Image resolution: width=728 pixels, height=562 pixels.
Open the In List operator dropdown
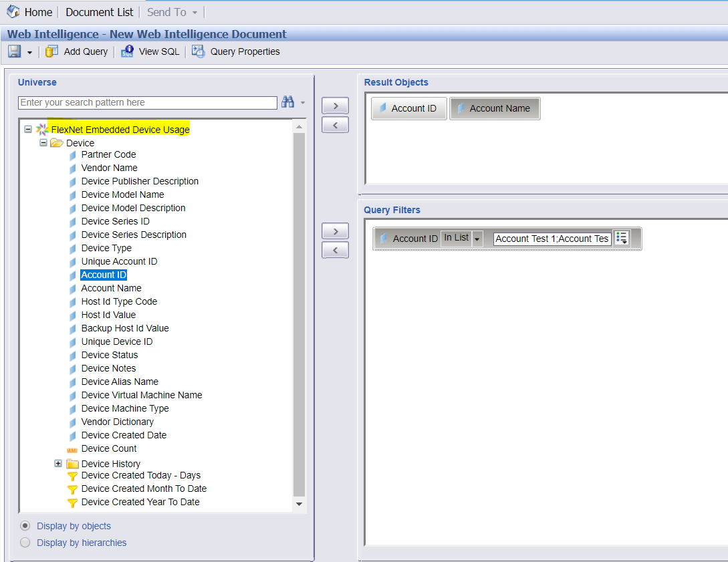(x=477, y=239)
